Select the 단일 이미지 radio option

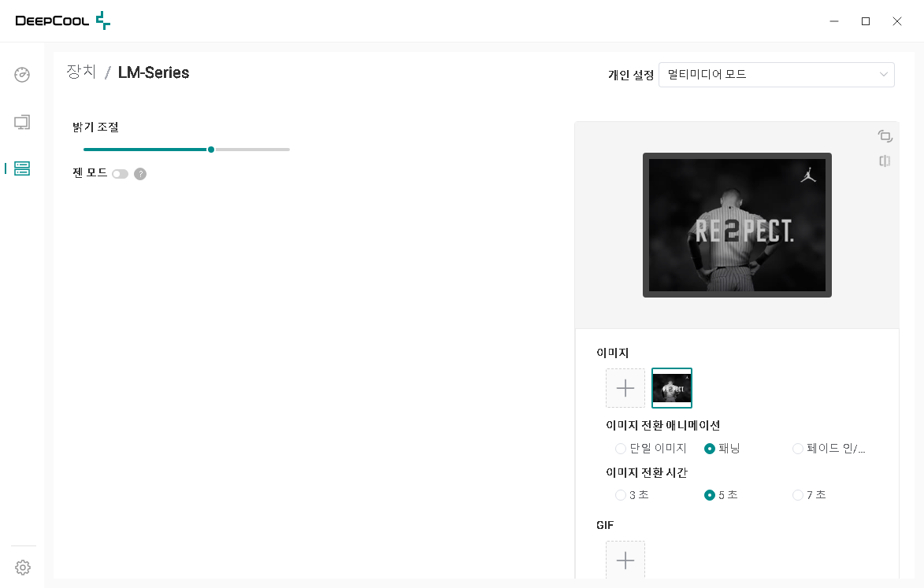click(621, 449)
